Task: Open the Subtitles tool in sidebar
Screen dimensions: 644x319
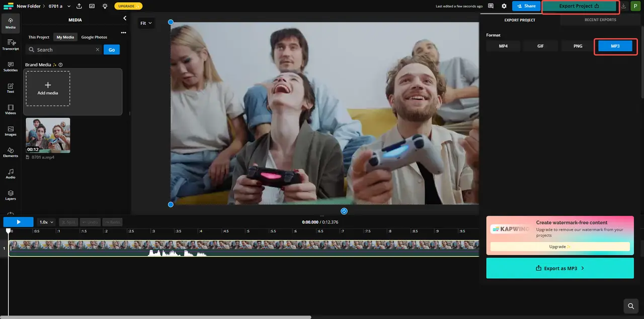Action: tap(11, 66)
